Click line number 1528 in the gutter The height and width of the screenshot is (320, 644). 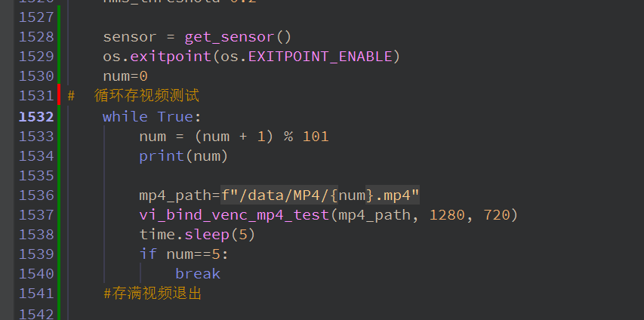[35, 36]
